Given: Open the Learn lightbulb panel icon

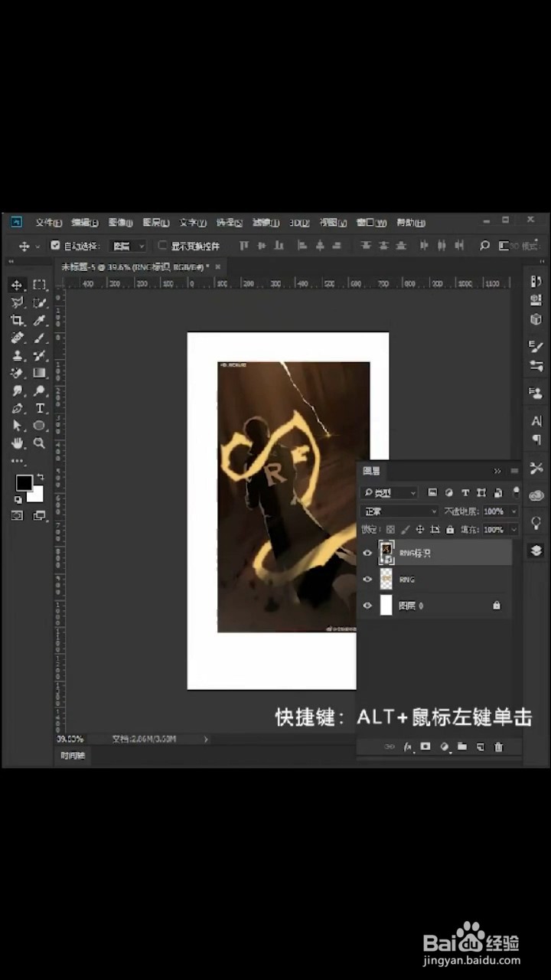Looking at the screenshot, I should coord(536,523).
